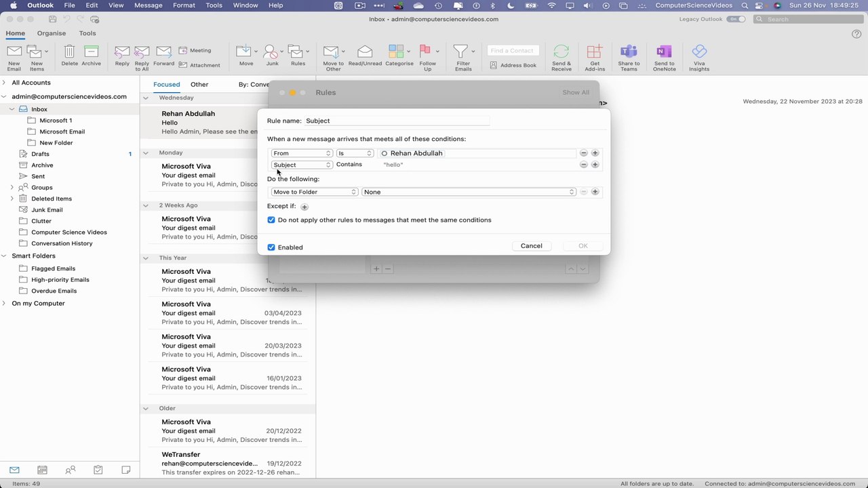Viewport: 868px width, 488px height.
Task: Click Show All in Rules window
Action: [576, 92]
